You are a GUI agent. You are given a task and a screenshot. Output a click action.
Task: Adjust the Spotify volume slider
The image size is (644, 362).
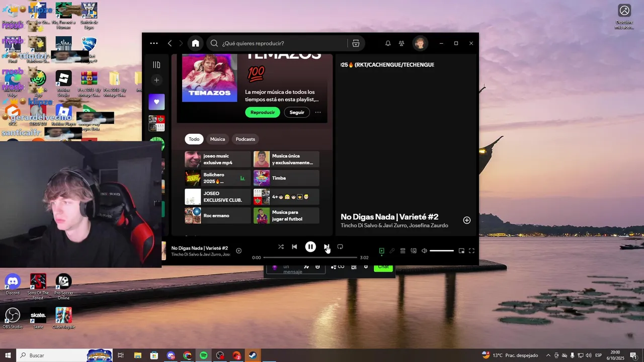[442, 250]
